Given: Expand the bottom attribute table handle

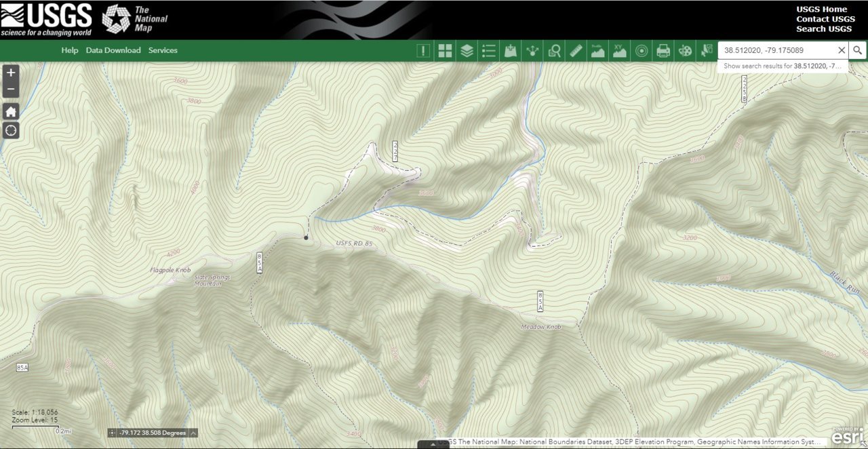Looking at the screenshot, I should pos(433,445).
